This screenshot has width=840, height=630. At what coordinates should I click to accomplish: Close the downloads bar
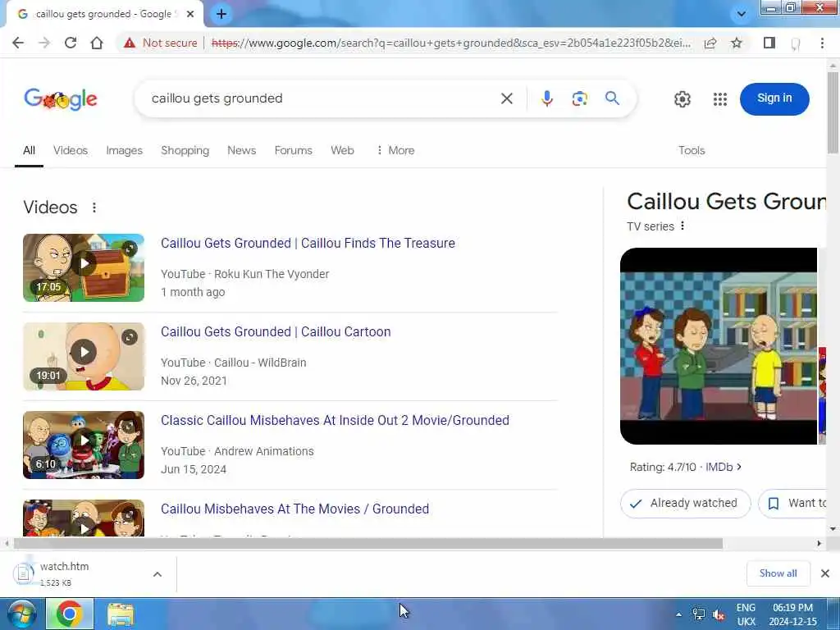tap(825, 573)
